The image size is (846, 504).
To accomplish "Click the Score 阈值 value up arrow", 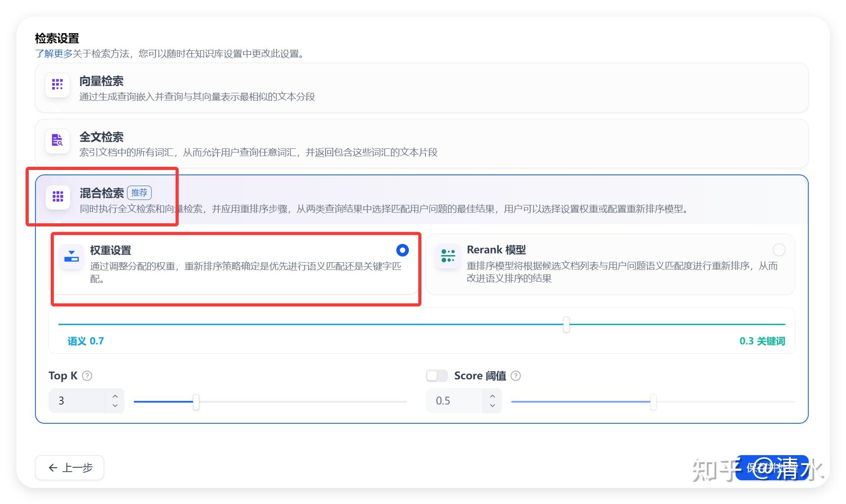I will tap(492, 395).
